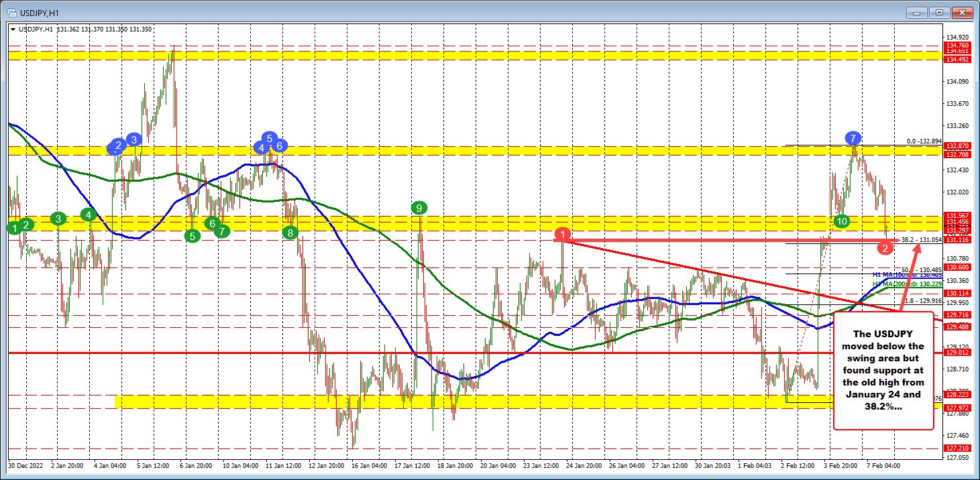Select blue marker 2 near the Jan 4 candles
The image size is (980, 480).
pyautogui.click(x=117, y=145)
